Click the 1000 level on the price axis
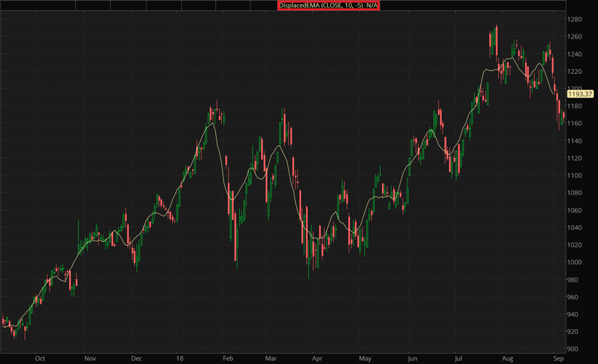This screenshot has height=364, width=598. 577,262
